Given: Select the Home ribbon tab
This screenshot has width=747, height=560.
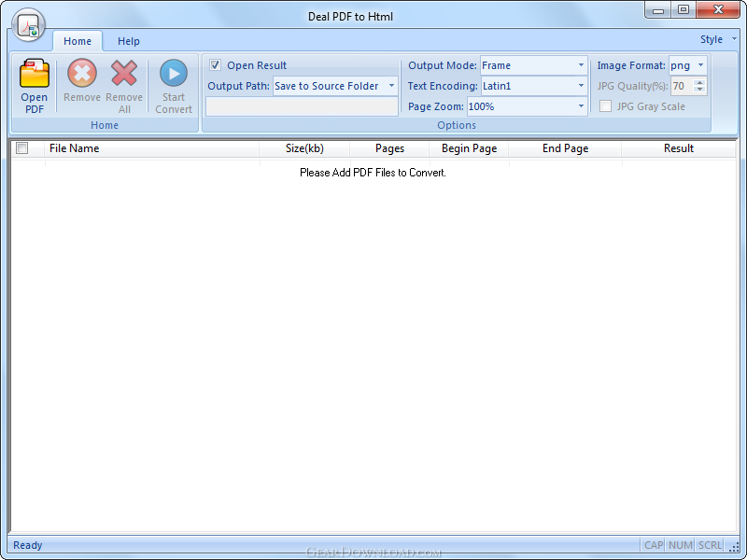Looking at the screenshot, I should [x=78, y=41].
